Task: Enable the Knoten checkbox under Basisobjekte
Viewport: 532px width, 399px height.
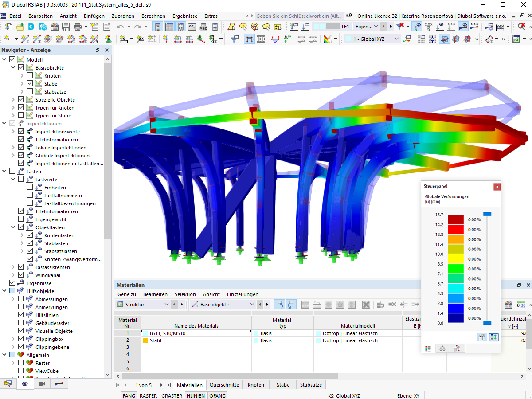Action: (x=30, y=75)
